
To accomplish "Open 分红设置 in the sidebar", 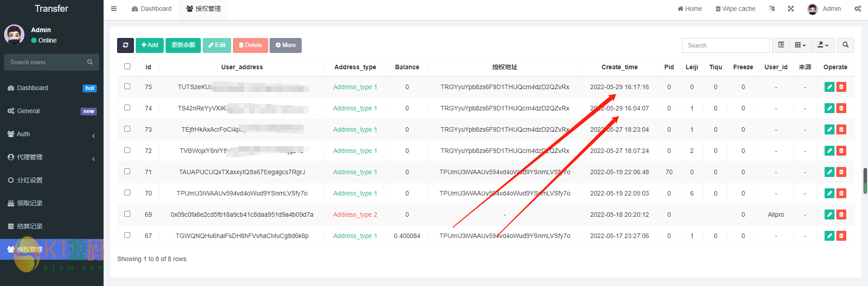I will click(x=52, y=180).
